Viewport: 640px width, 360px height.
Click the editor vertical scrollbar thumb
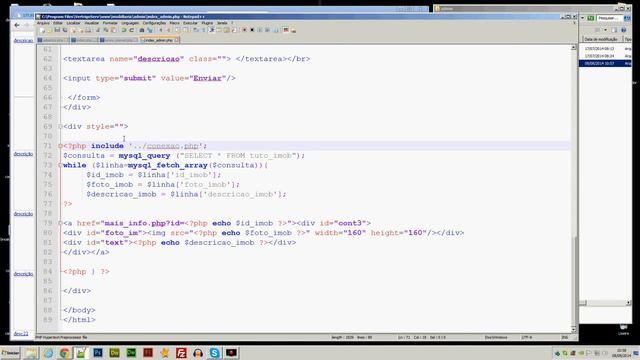click(x=573, y=280)
